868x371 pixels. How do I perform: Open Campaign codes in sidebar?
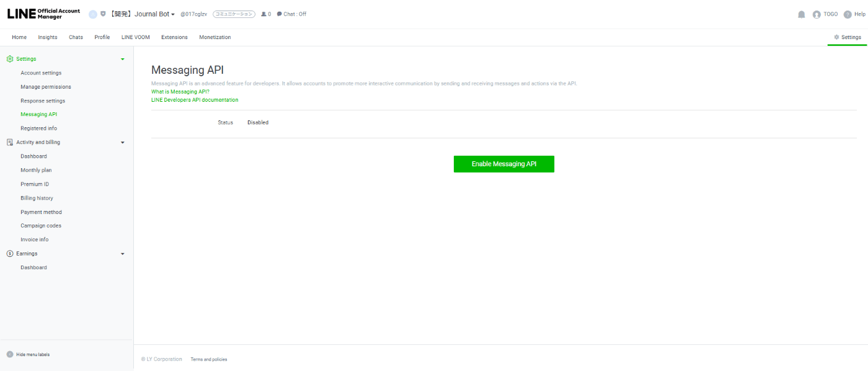(41, 226)
